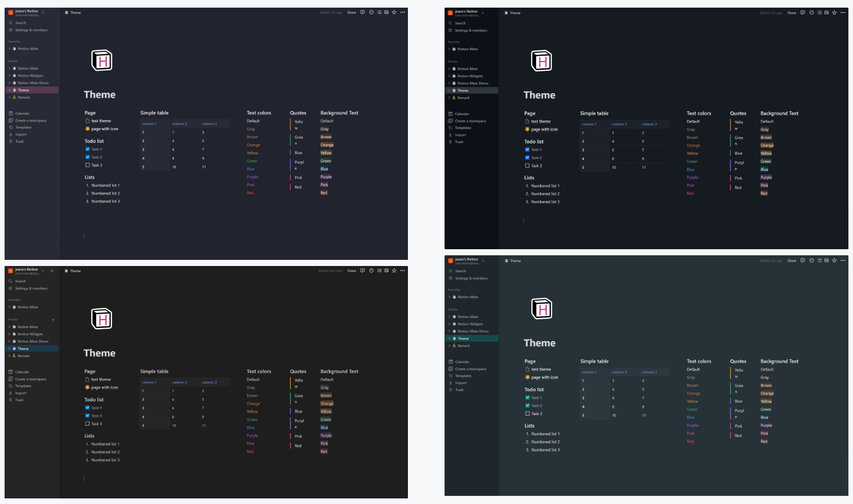Click Share button in purple-accent window
This screenshot has height=504, width=853.
[351, 12]
